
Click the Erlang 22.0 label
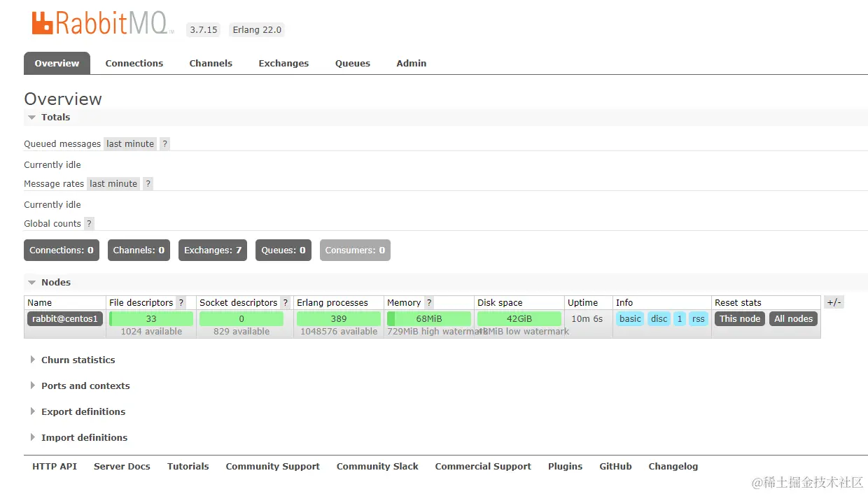tap(257, 30)
